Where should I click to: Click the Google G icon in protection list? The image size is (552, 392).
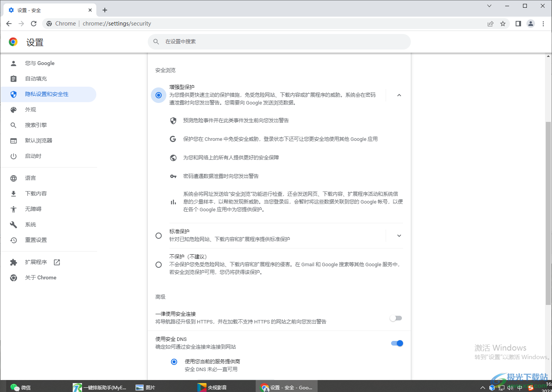click(173, 139)
